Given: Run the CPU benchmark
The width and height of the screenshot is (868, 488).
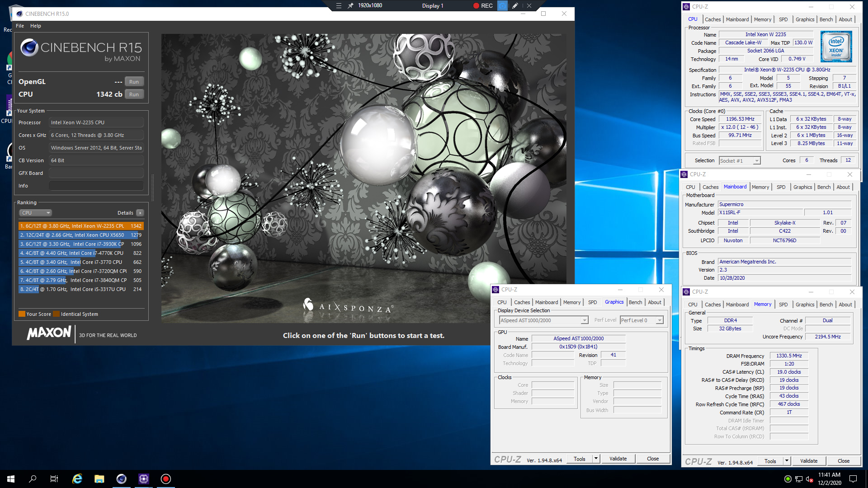Looking at the screenshot, I should point(134,94).
